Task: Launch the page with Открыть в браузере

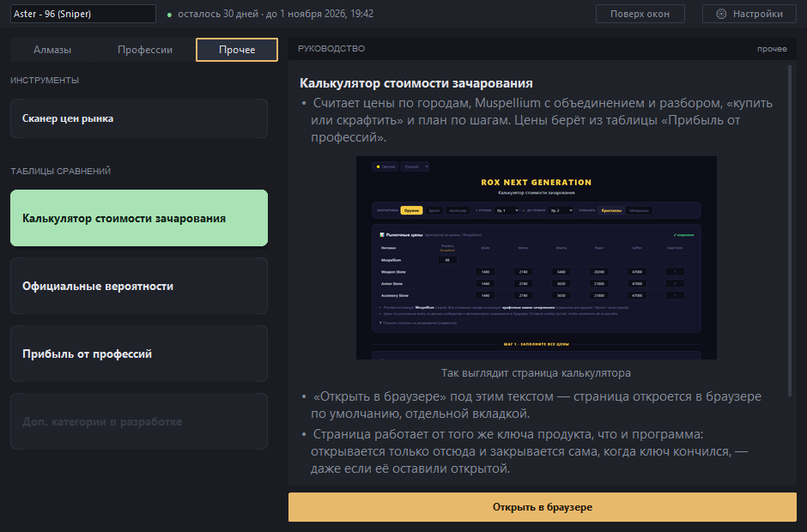Action: point(543,507)
